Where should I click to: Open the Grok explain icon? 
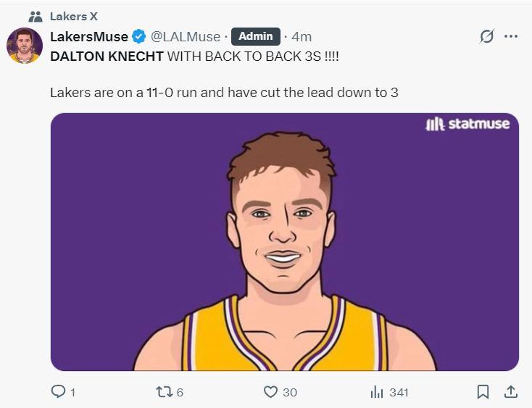[487, 36]
